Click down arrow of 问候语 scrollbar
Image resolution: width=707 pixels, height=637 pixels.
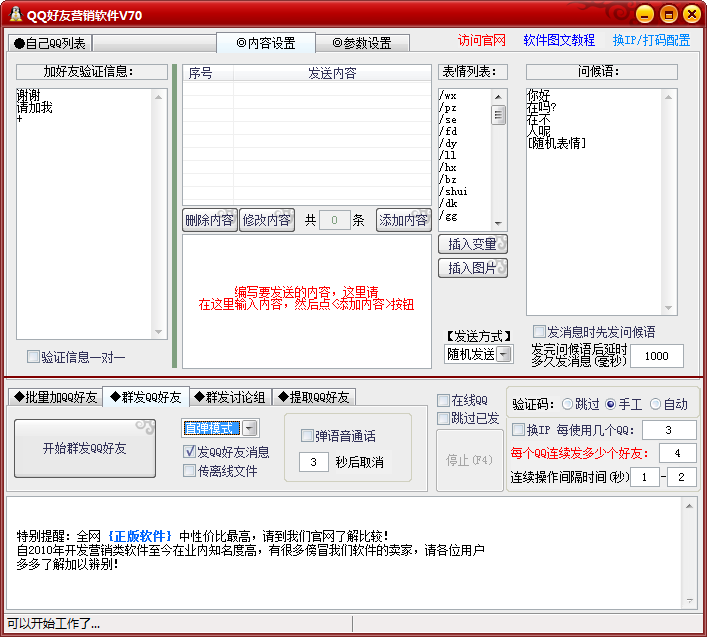click(x=669, y=308)
